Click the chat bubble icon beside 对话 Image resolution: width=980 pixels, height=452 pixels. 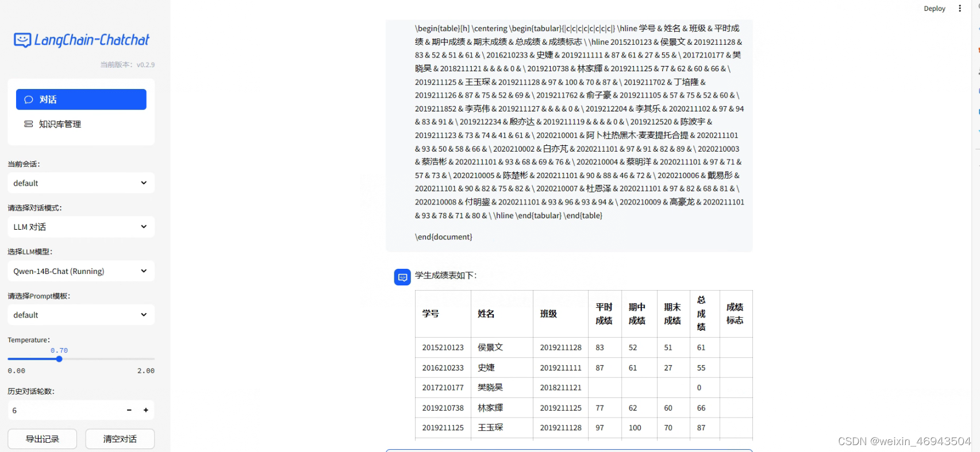point(29,100)
